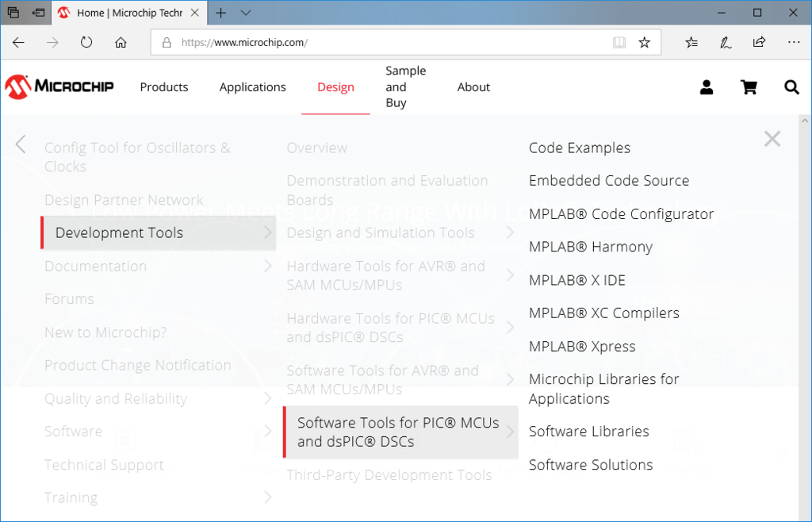Expand Development Tools chevron
812x522 pixels.
pos(268,232)
